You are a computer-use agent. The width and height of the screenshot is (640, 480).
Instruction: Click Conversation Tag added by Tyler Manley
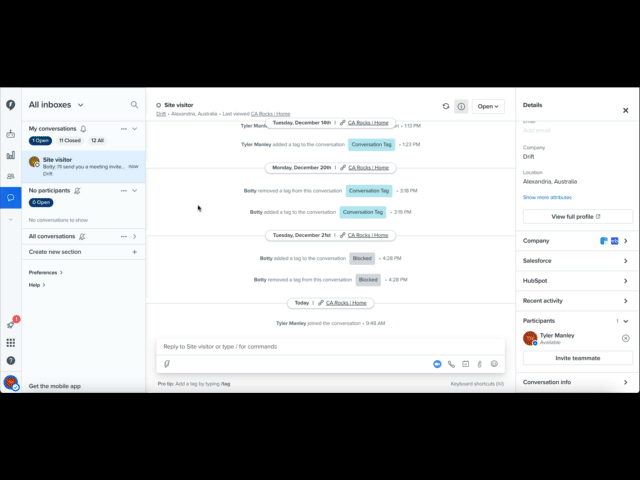[371, 144]
